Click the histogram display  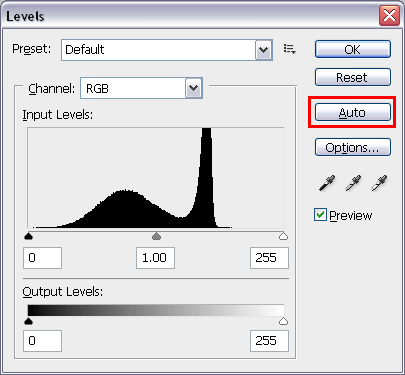156,178
